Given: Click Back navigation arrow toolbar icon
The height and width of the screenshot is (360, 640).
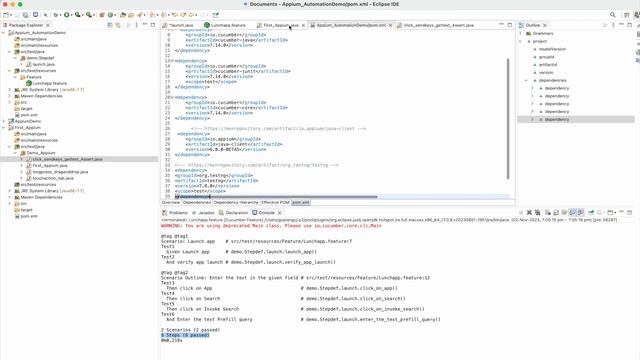Looking at the screenshot, I should (191, 15).
